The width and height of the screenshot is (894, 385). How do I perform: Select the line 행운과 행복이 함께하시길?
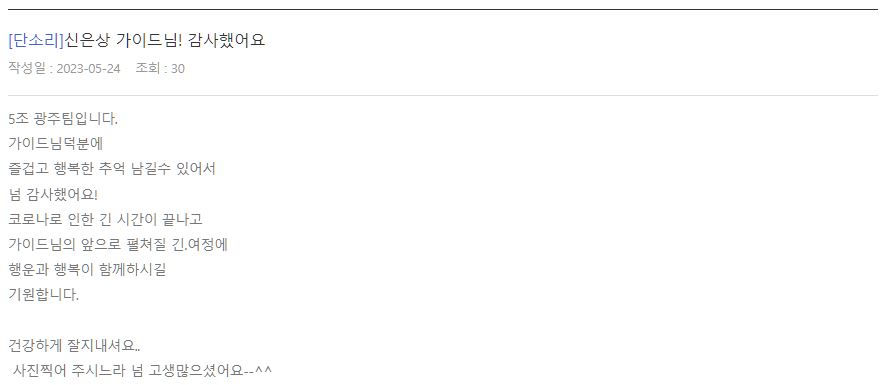click(x=87, y=270)
